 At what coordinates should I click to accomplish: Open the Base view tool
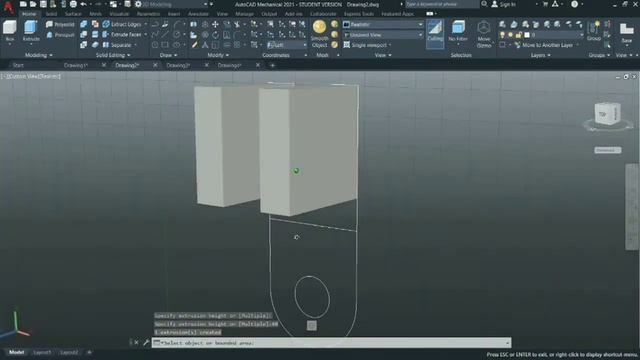point(626,33)
